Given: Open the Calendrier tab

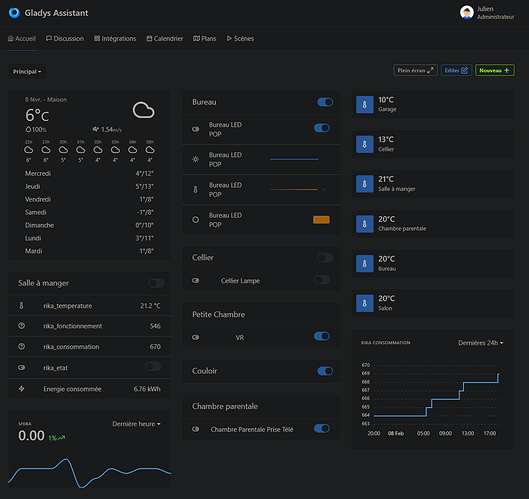Looking at the screenshot, I should click(165, 38).
